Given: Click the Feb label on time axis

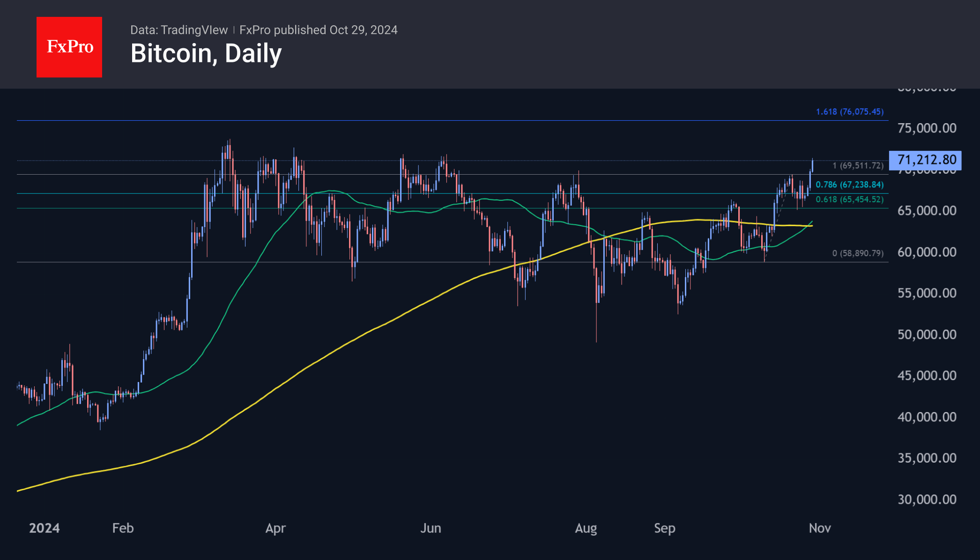Looking at the screenshot, I should point(123,528).
